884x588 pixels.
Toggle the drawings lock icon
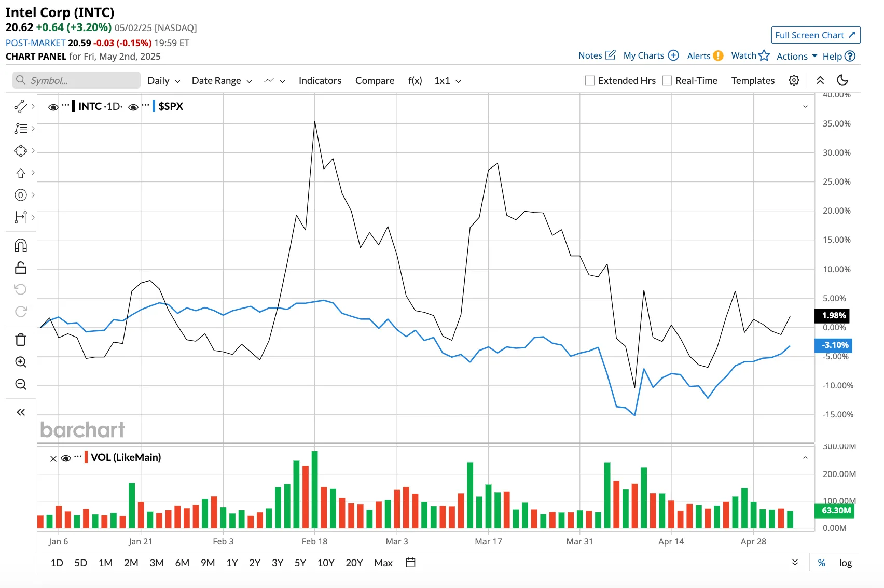[20, 268]
